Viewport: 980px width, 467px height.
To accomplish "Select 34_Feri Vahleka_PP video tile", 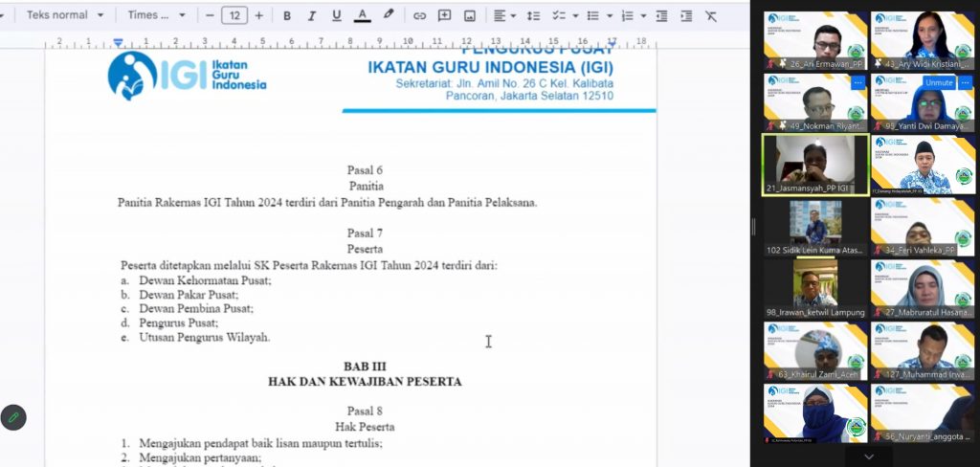I will point(924,228).
